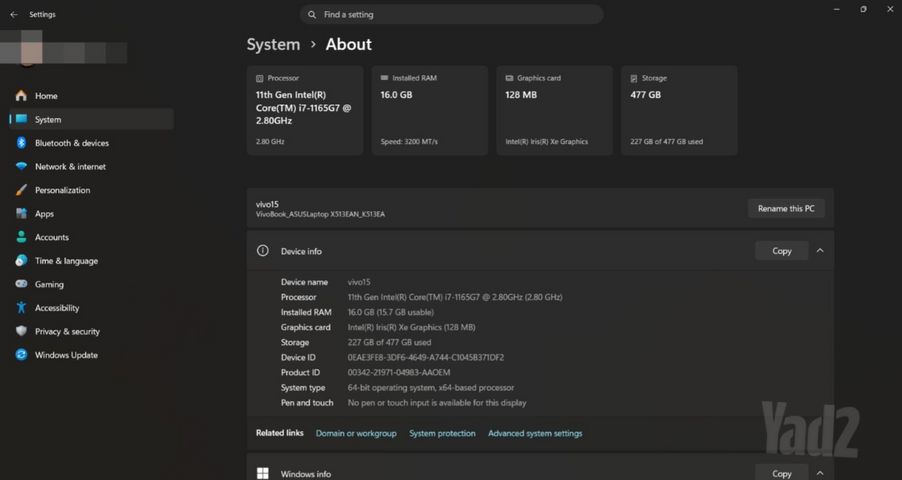
Task: Open Network & internet settings icon
Action: pyautogui.click(x=21, y=166)
